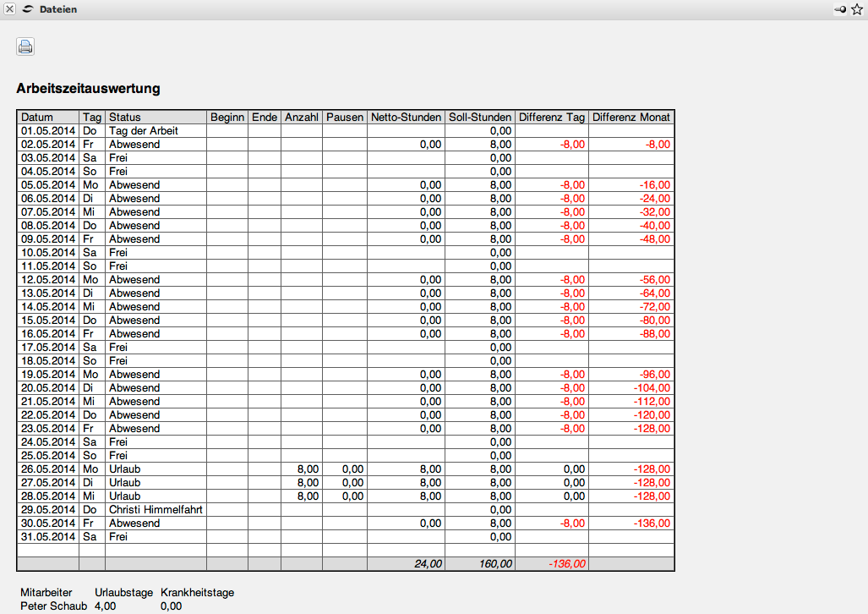Screen dimensions: 868x614
Task: Close the Dateien panel with X
Action: 9,9
